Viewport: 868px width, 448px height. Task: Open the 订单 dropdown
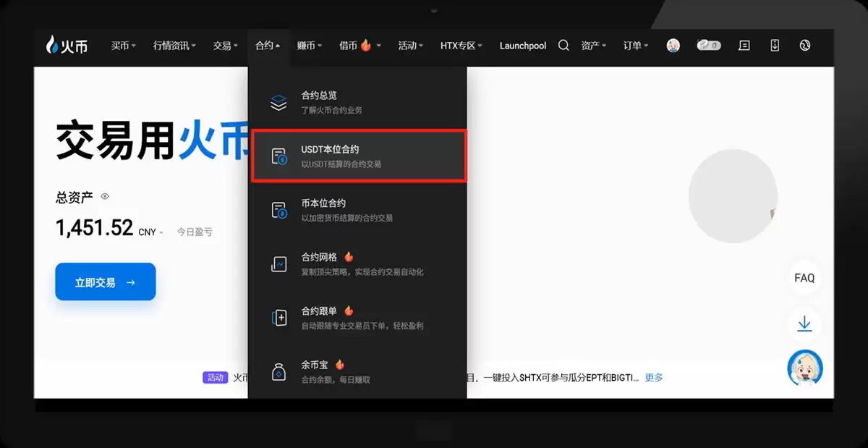pos(634,45)
